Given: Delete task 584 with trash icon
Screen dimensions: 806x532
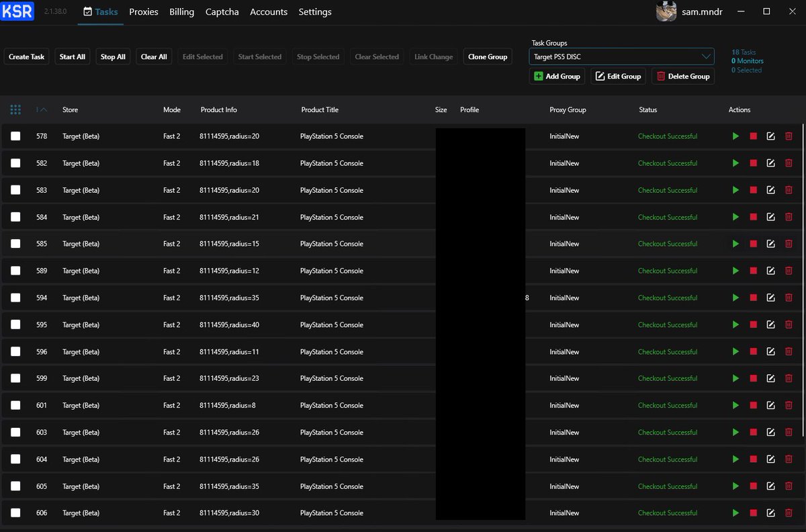Looking at the screenshot, I should tap(789, 217).
